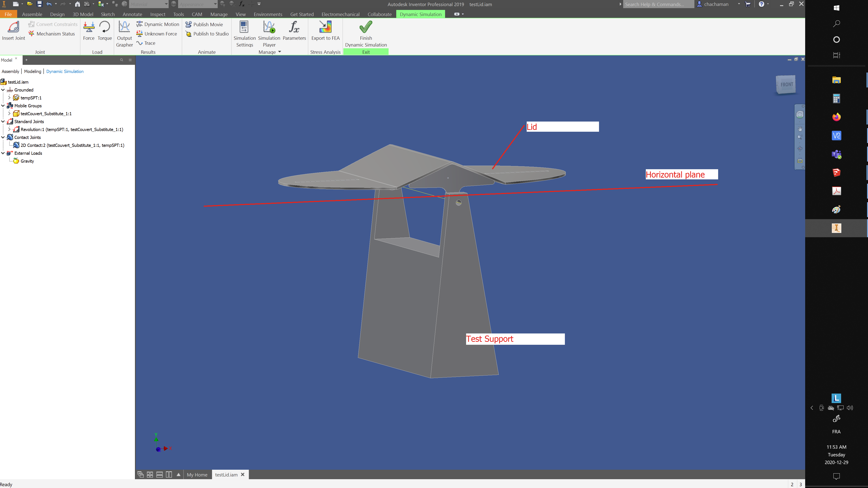Click Publish to Studio
Screen dimensions: 868x488
coord(207,34)
